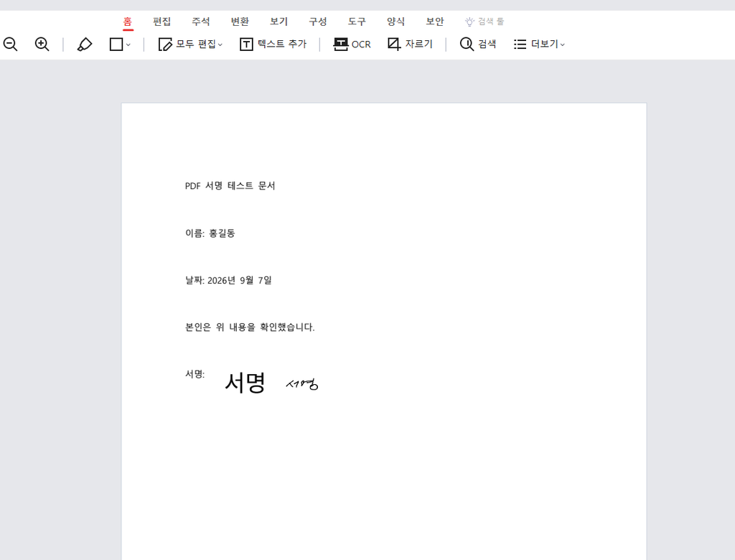This screenshot has height=560, width=735.
Task: Switch to the 구성 tab
Action: 317,22
